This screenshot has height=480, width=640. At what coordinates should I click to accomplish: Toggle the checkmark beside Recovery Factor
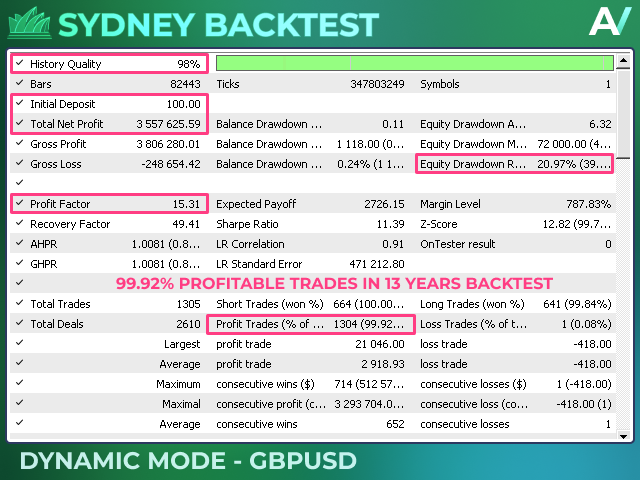click(19, 223)
